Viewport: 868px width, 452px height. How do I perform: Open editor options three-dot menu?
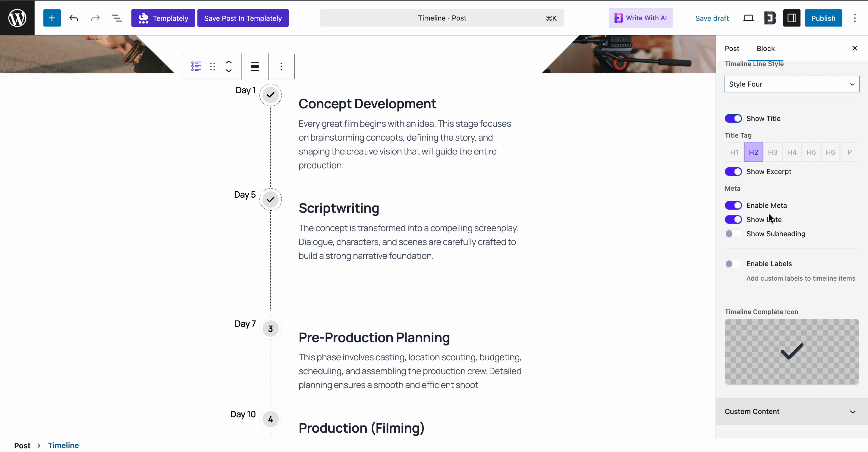(855, 18)
